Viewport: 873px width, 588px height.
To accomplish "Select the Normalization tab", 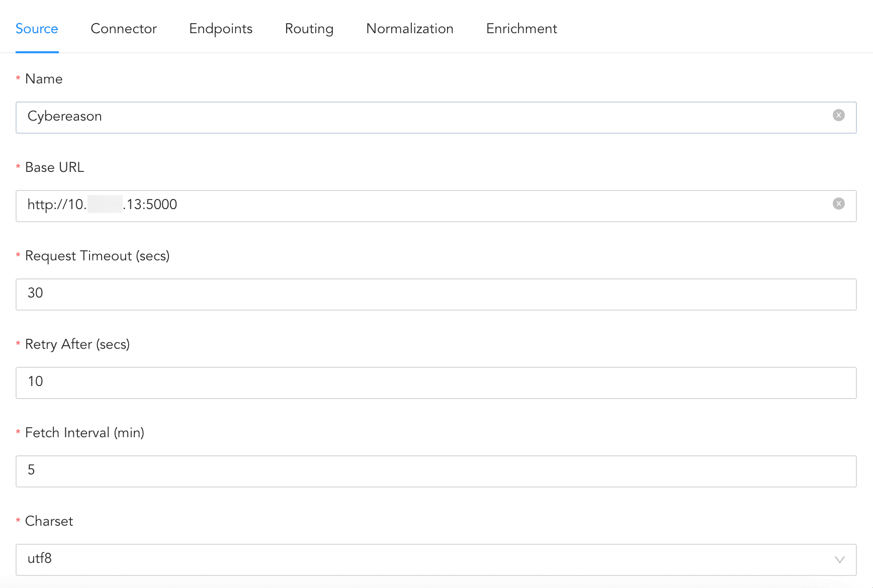I will [409, 29].
